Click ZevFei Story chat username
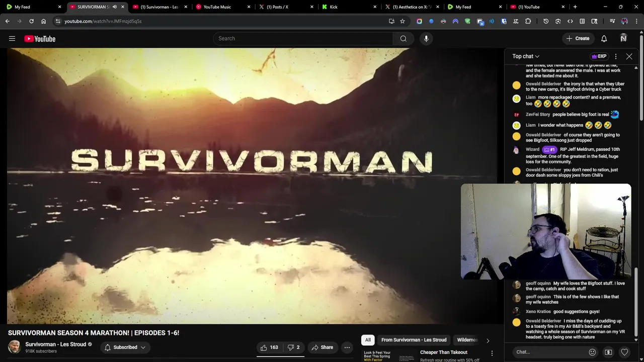644x362 pixels. coord(538,115)
